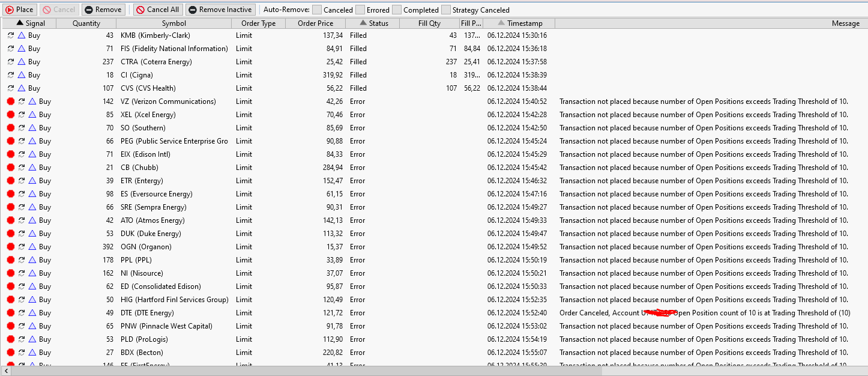Click the 'VZ (Verizon Communications)' symbol cell
Image resolution: width=868 pixels, height=376 pixels.
coord(168,102)
